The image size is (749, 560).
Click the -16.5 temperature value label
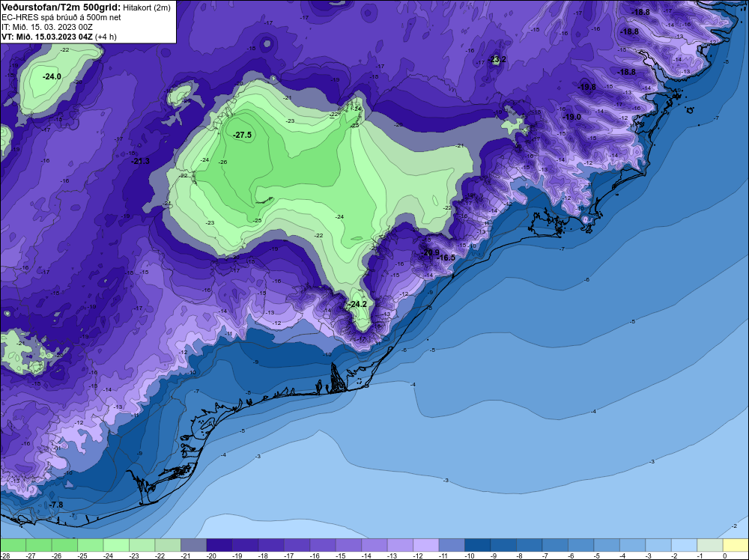(x=446, y=258)
